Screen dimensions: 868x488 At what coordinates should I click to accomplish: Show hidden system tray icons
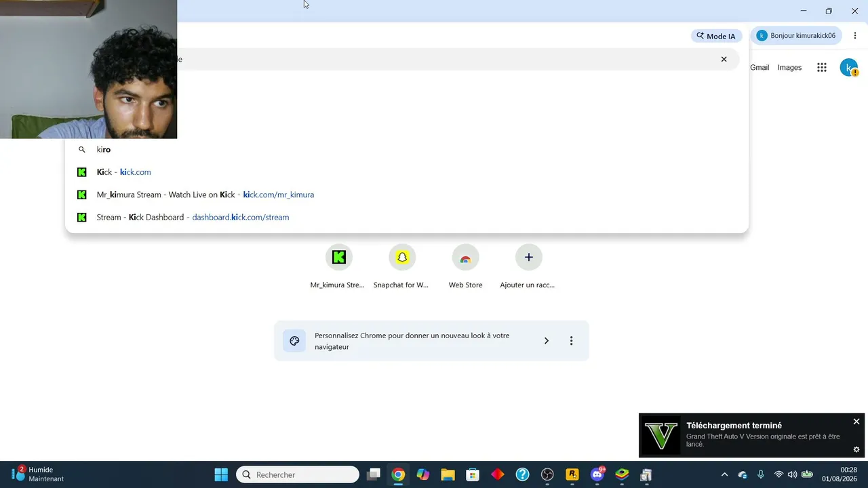[724, 474]
